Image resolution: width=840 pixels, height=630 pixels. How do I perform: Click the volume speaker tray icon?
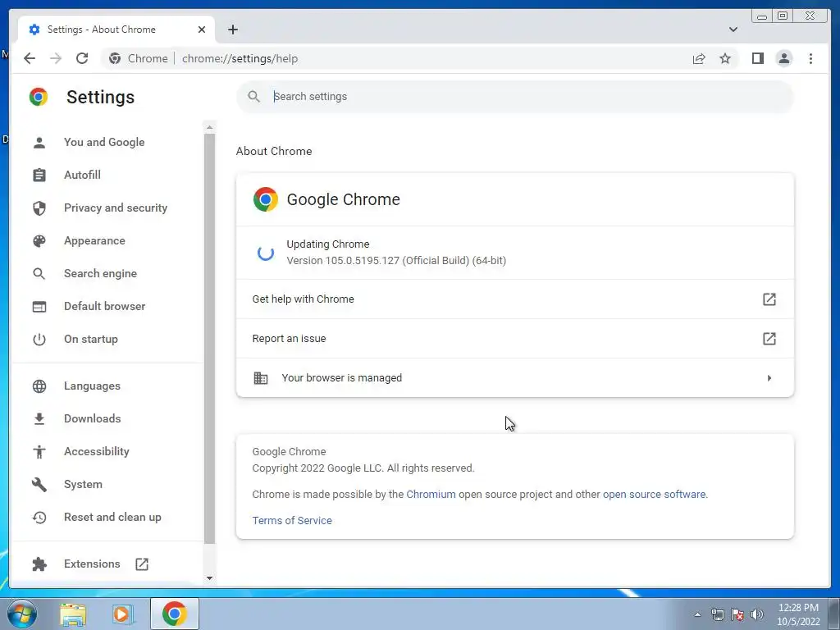click(757, 614)
